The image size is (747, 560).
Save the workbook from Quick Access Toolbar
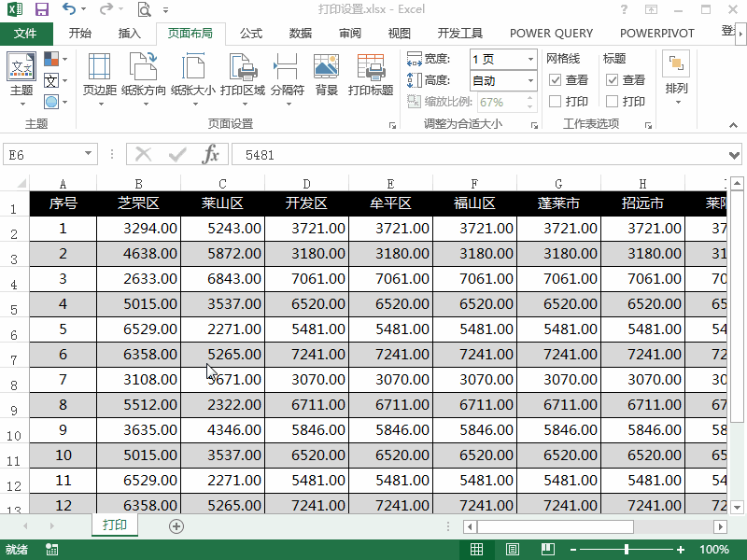click(x=40, y=8)
